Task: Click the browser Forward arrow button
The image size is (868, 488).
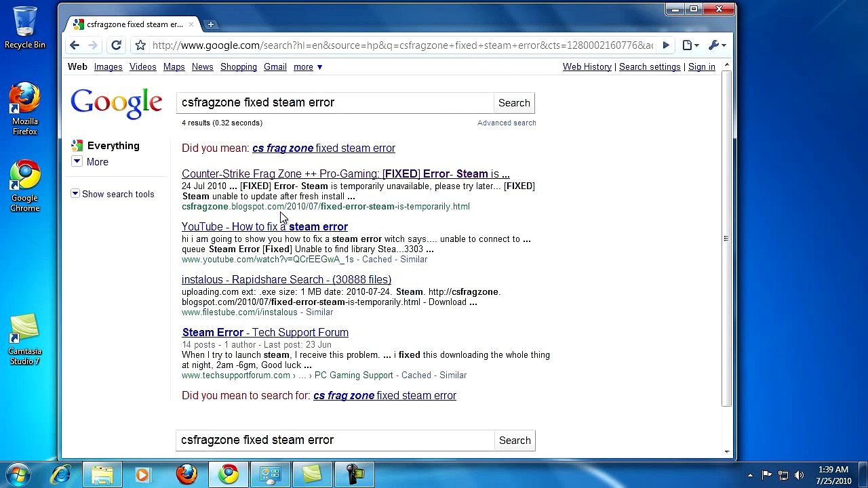Action: click(x=93, y=45)
